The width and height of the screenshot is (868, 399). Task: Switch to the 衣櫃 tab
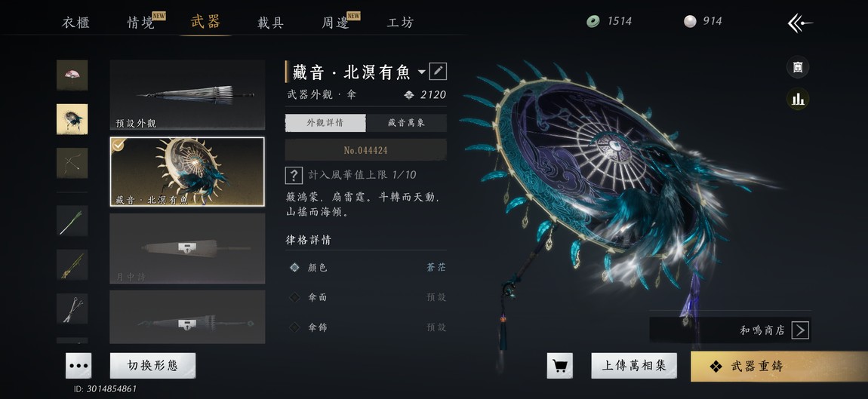click(75, 23)
